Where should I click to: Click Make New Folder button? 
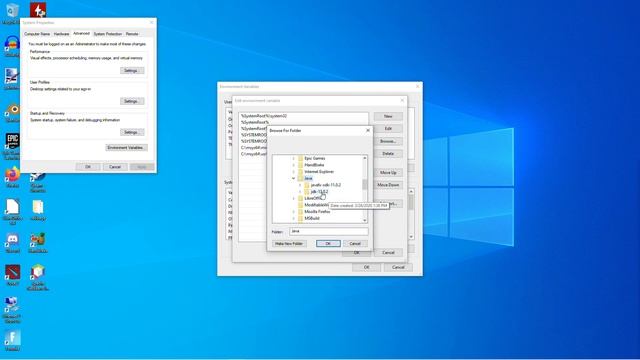pyautogui.click(x=289, y=244)
